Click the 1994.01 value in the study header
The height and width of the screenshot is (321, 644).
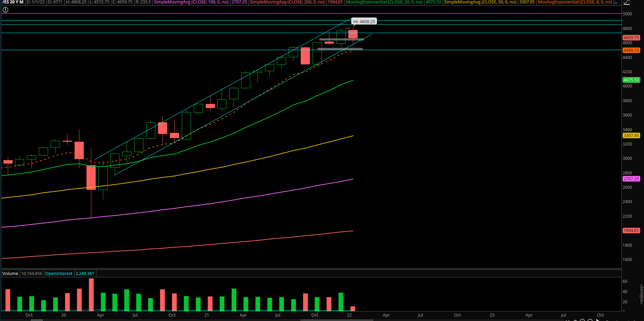335,2
